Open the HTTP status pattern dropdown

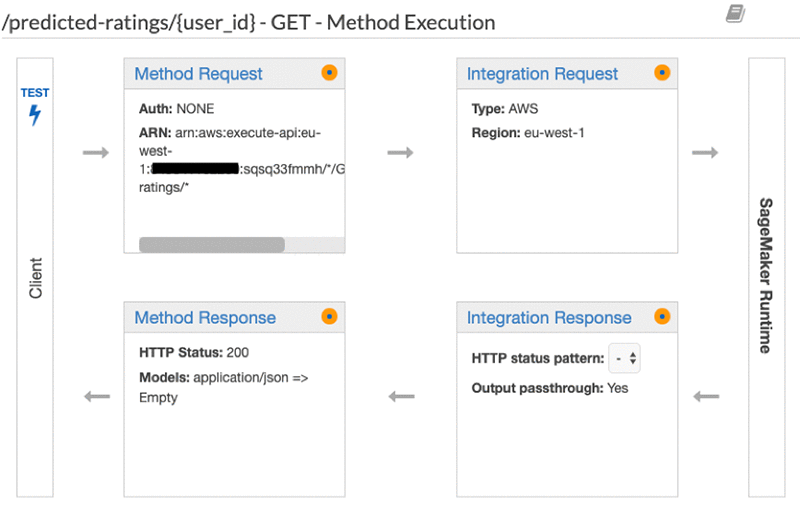click(627, 358)
